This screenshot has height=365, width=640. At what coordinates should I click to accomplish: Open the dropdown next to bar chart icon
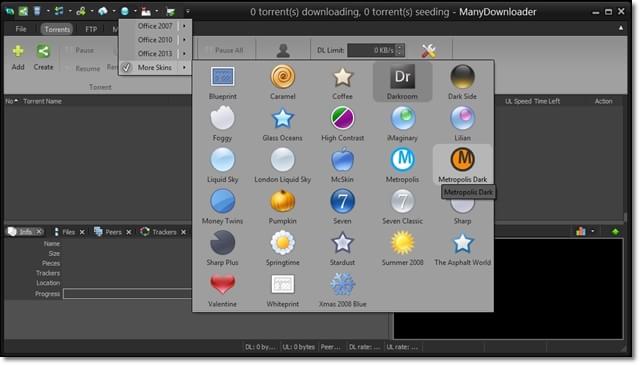[593, 232]
